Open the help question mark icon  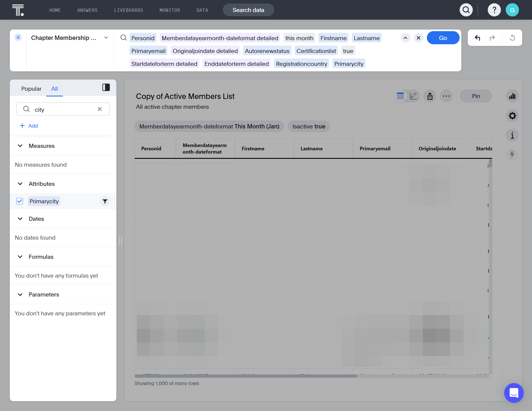(494, 10)
